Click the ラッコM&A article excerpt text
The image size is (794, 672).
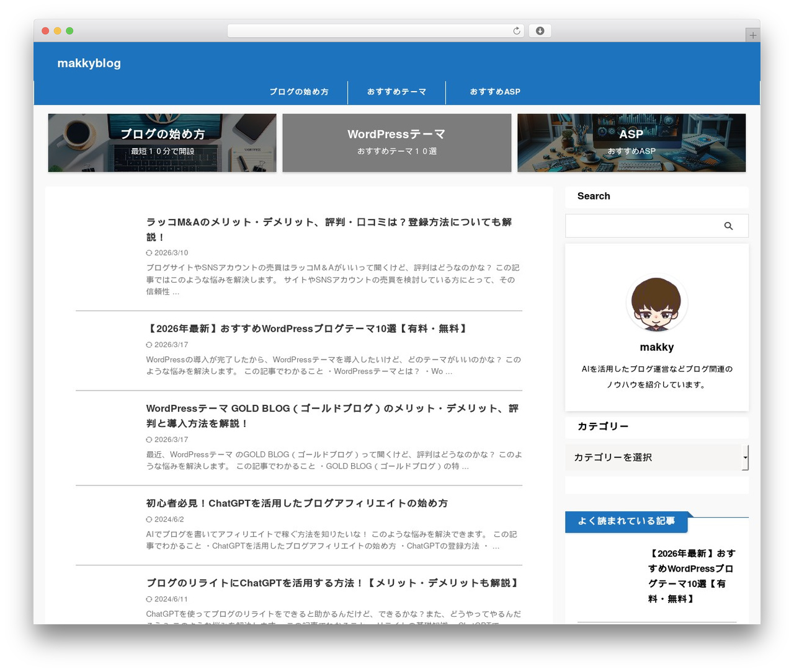(333, 280)
